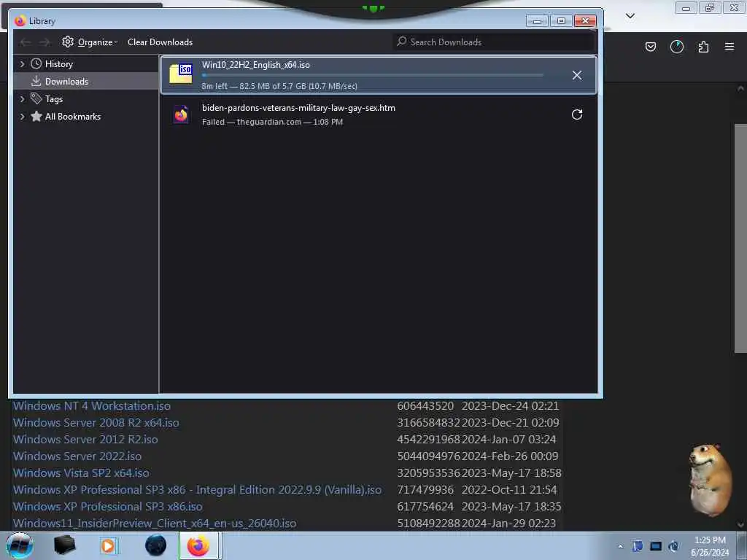Select Downloads in the Library sidebar
The height and width of the screenshot is (560, 747).
pos(86,82)
